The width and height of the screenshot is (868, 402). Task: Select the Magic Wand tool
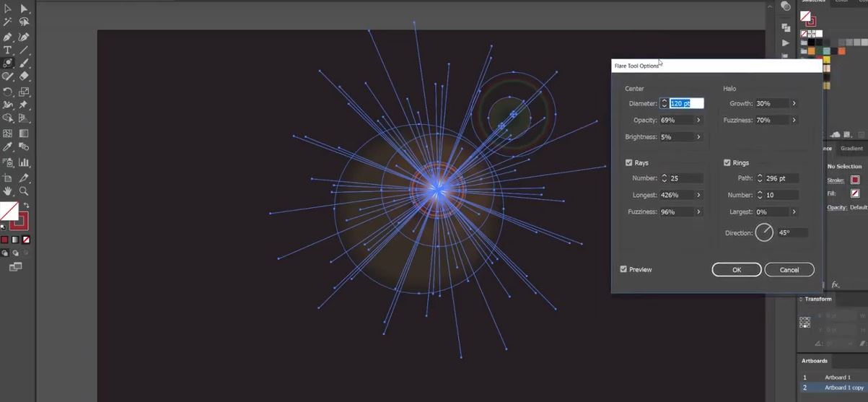(7, 22)
